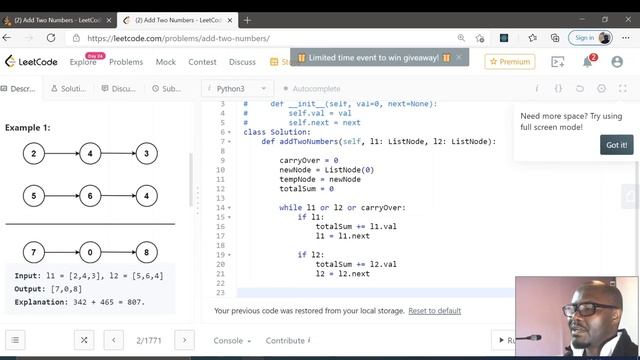Click the Contribute link
Viewport: 640px width, 360px height.
pyautogui.click(x=288, y=340)
